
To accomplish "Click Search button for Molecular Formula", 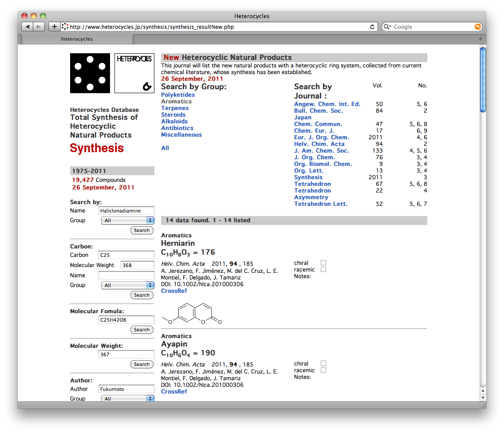I will [142, 330].
